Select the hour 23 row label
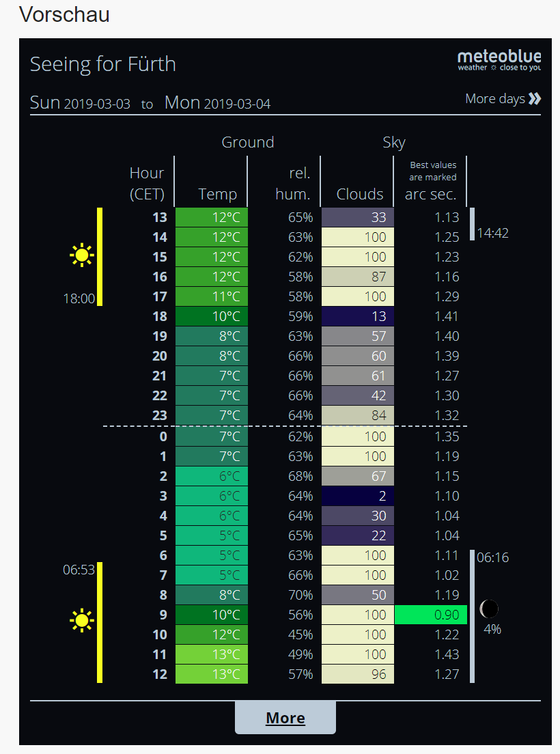The image size is (560, 754). [x=158, y=415]
